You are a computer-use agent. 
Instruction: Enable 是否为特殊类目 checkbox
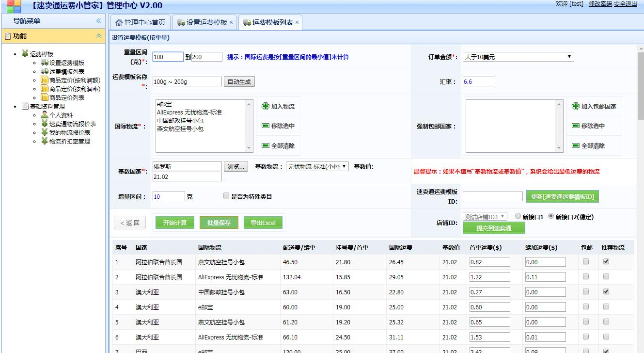(226, 195)
